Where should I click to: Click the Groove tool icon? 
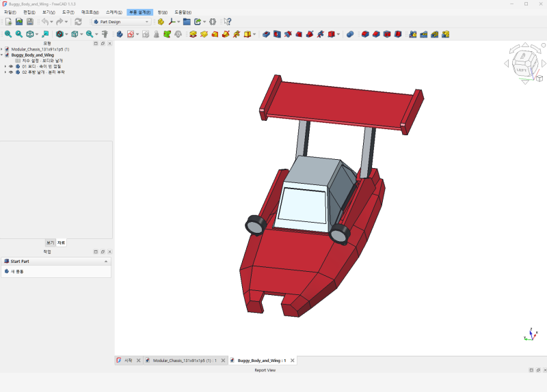pos(288,34)
